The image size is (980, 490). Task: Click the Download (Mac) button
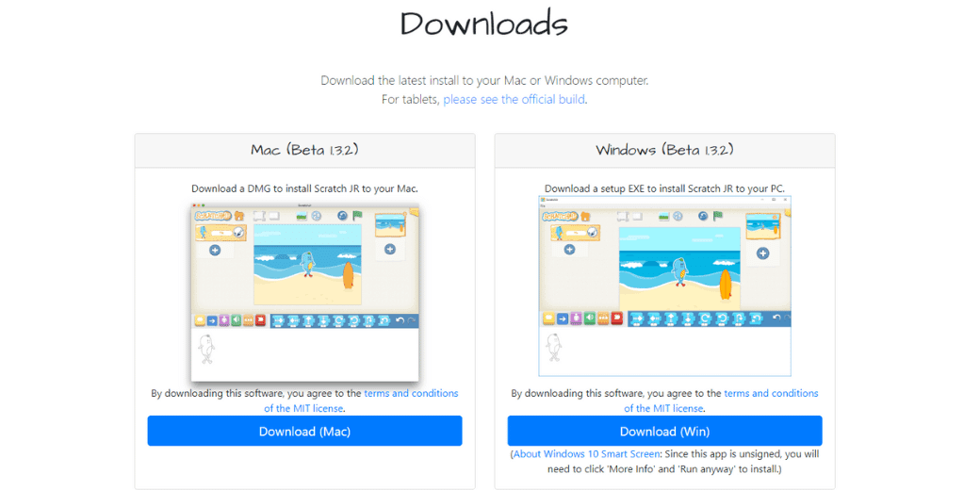click(305, 431)
